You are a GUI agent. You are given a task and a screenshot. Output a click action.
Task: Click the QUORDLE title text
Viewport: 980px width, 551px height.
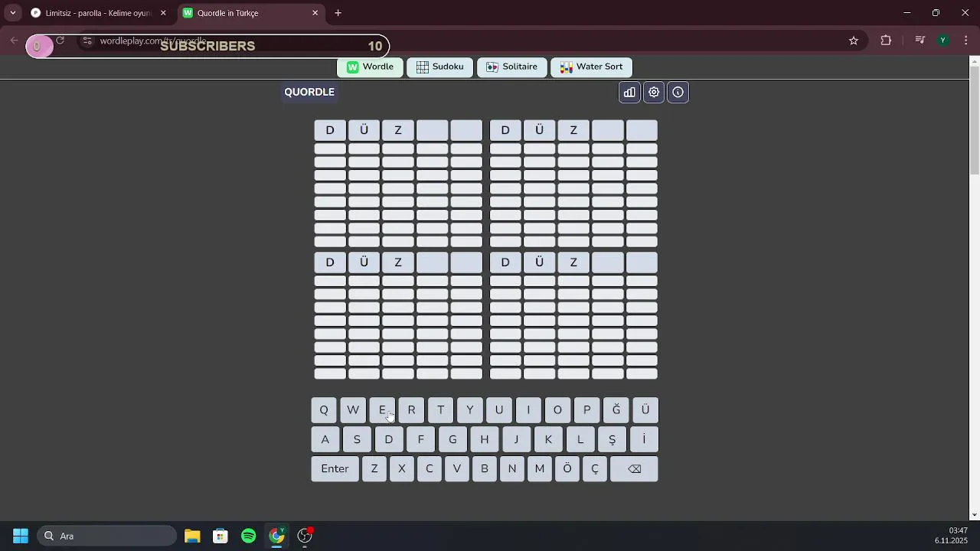pos(309,92)
